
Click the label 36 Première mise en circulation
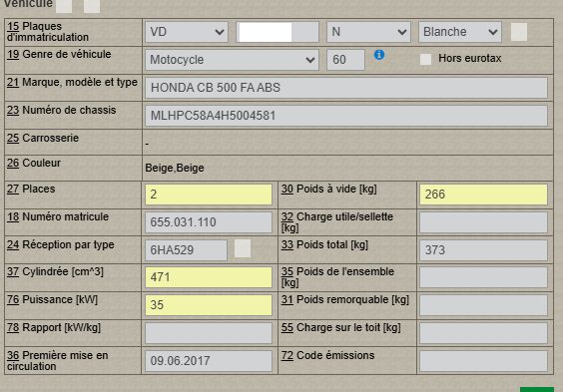pos(58,361)
